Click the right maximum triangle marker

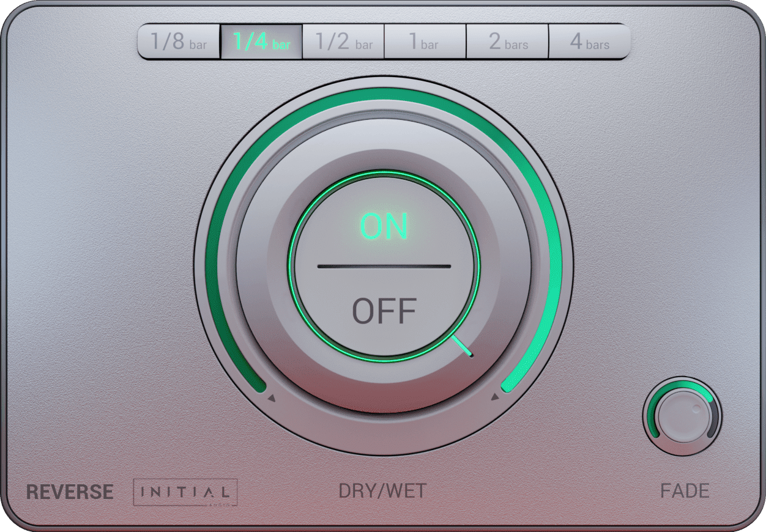[495, 398]
